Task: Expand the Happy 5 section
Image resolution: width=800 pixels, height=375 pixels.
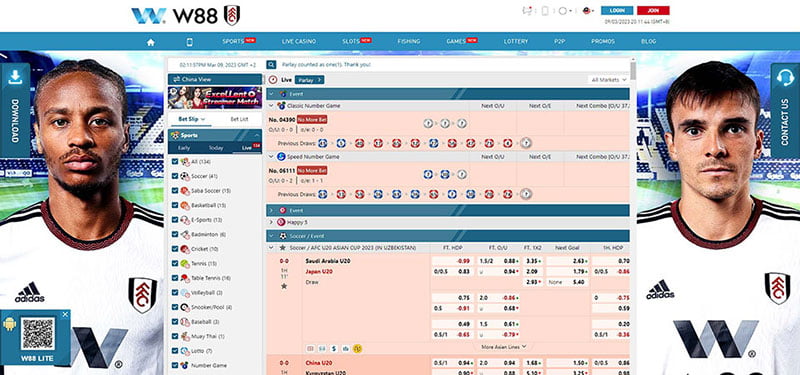Action: [x=271, y=222]
